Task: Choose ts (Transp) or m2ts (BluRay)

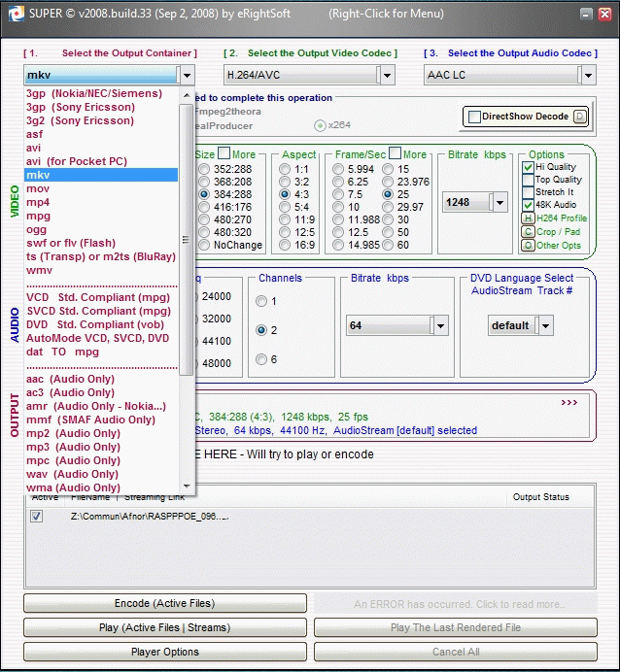Action: pyautogui.click(x=101, y=256)
